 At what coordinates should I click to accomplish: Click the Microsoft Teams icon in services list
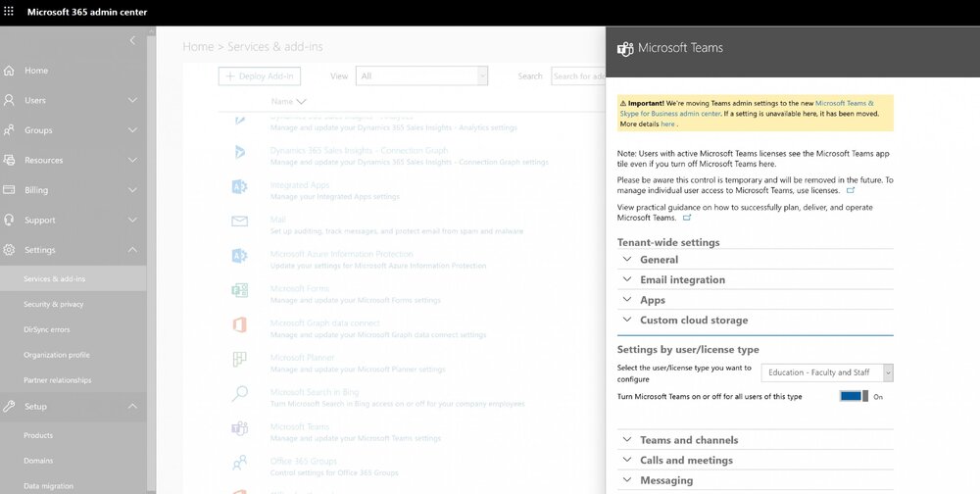[239, 428]
